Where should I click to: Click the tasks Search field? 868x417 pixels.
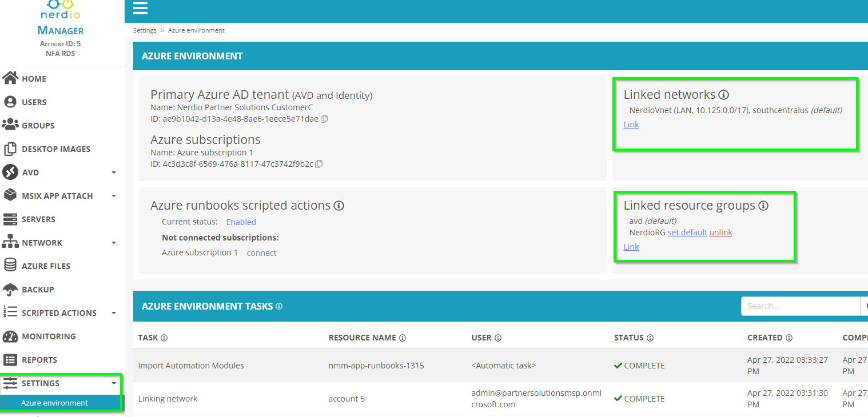click(x=801, y=306)
